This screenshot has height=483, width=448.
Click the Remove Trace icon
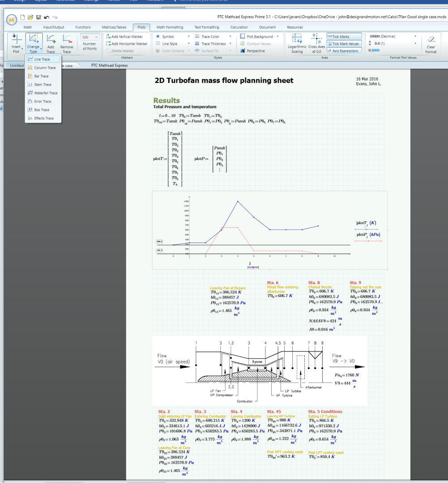[x=67, y=39]
